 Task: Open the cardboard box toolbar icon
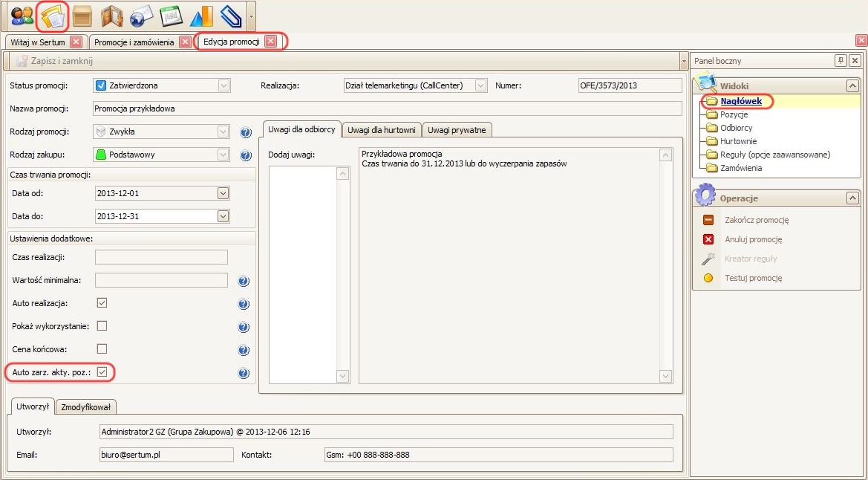click(82, 16)
